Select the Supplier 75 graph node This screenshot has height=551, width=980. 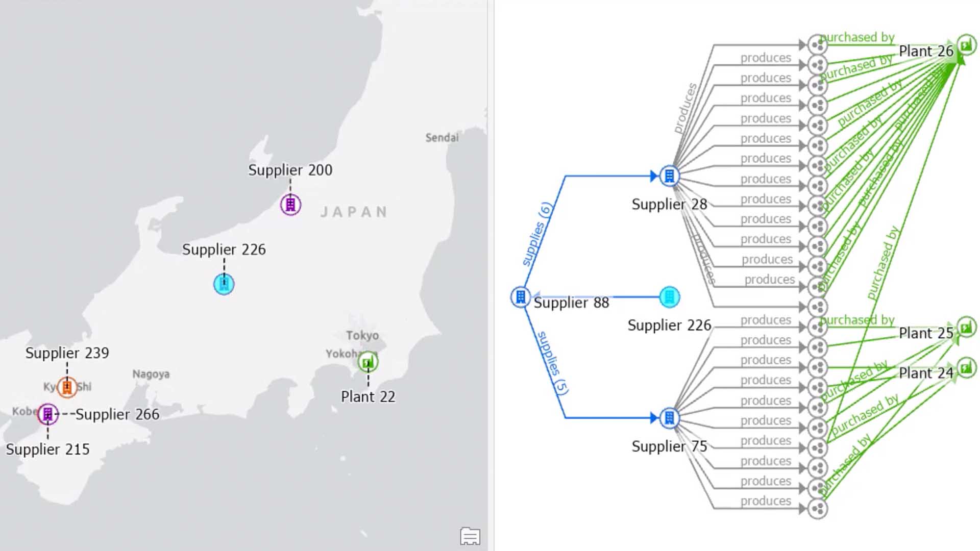[669, 418]
